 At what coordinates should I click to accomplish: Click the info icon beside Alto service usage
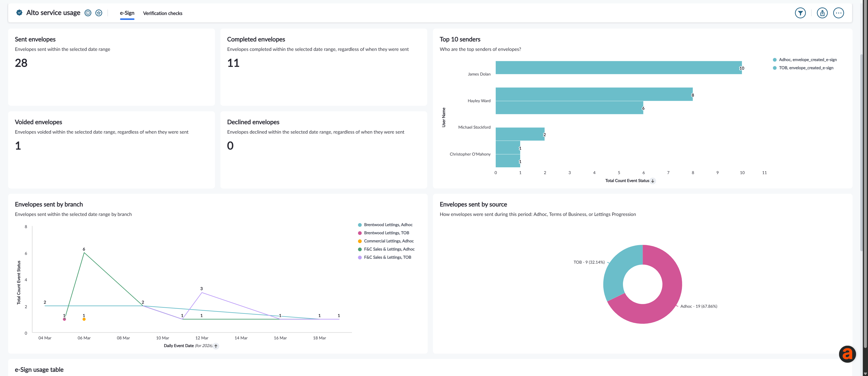tap(88, 13)
